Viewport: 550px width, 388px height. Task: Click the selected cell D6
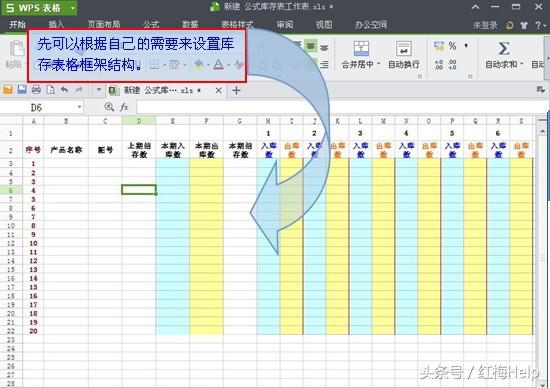tap(139, 190)
